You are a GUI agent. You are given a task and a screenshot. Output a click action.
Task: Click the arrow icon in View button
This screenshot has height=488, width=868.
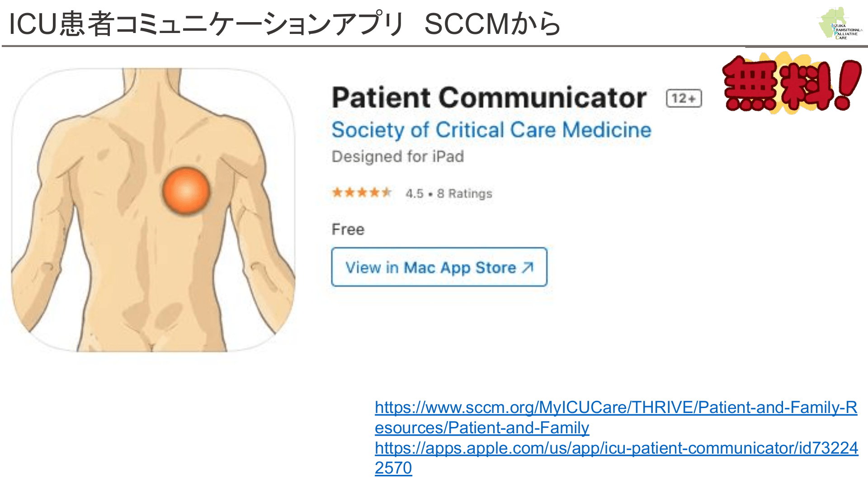click(x=527, y=267)
